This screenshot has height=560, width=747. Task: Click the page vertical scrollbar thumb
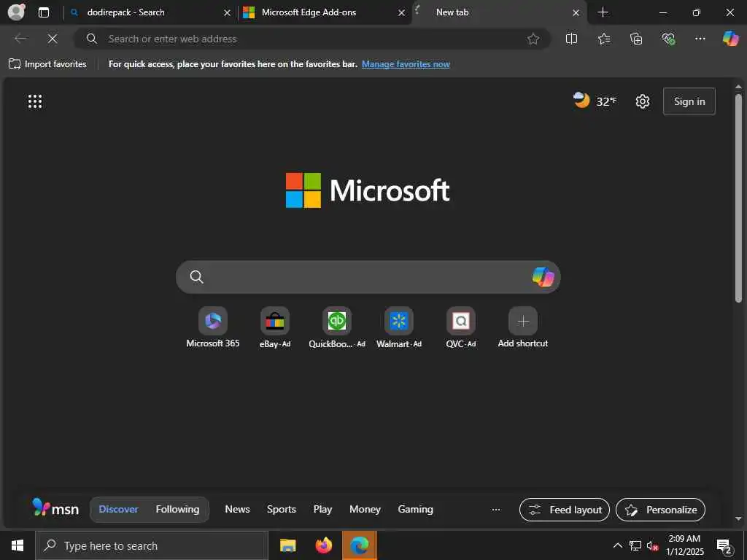pyautogui.click(x=738, y=198)
